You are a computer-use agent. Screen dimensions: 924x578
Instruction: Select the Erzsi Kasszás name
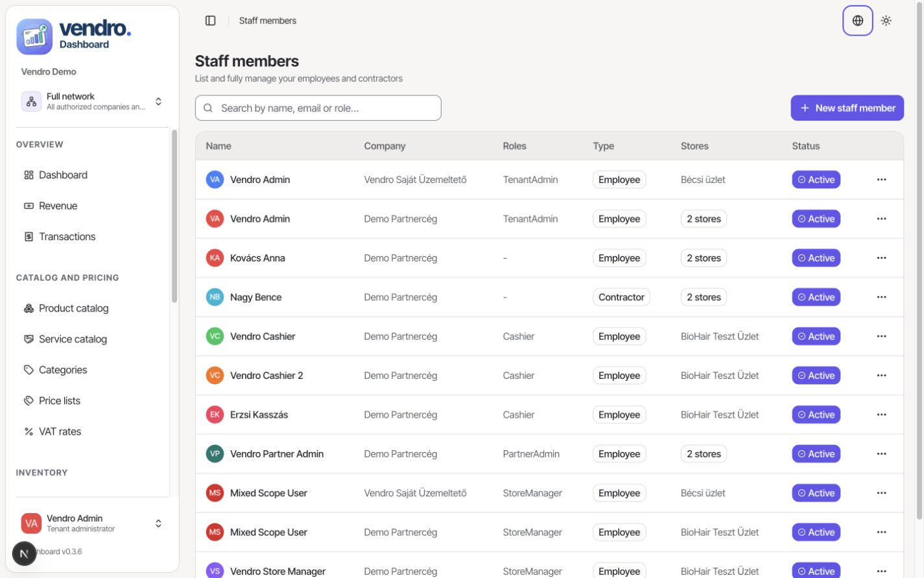(259, 415)
